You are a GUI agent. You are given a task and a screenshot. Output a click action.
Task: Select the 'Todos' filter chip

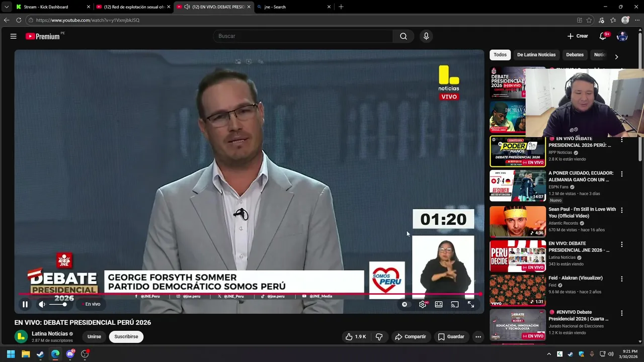(x=500, y=55)
